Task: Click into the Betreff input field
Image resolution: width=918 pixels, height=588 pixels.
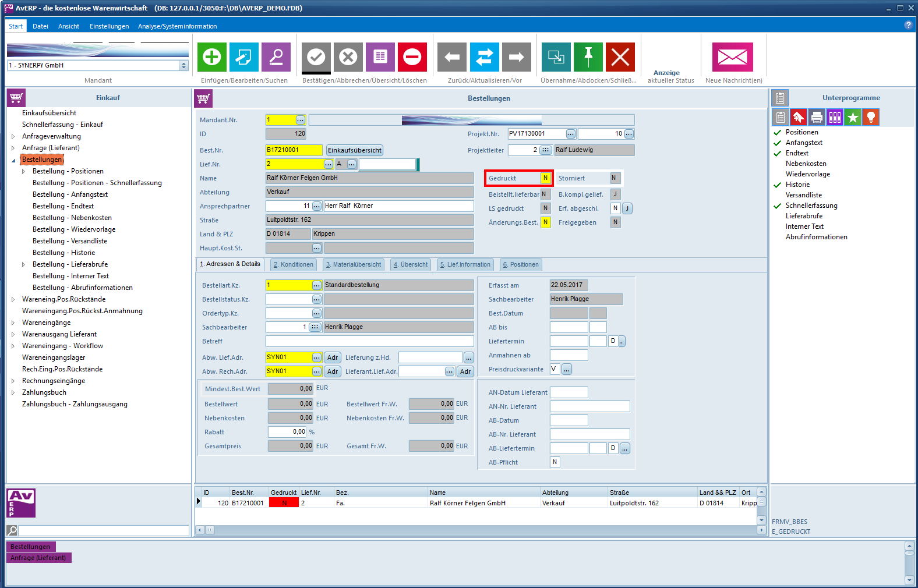Action: (x=369, y=341)
